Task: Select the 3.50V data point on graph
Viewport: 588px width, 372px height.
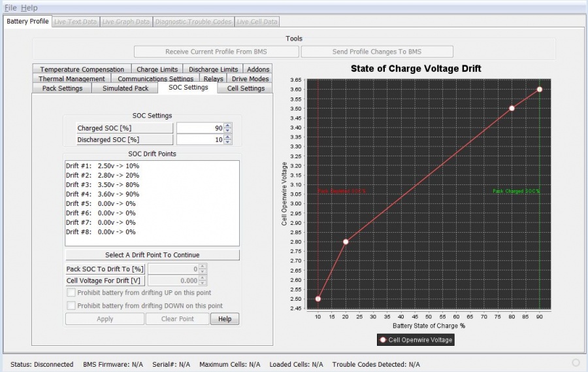Action: click(x=512, y=109)
